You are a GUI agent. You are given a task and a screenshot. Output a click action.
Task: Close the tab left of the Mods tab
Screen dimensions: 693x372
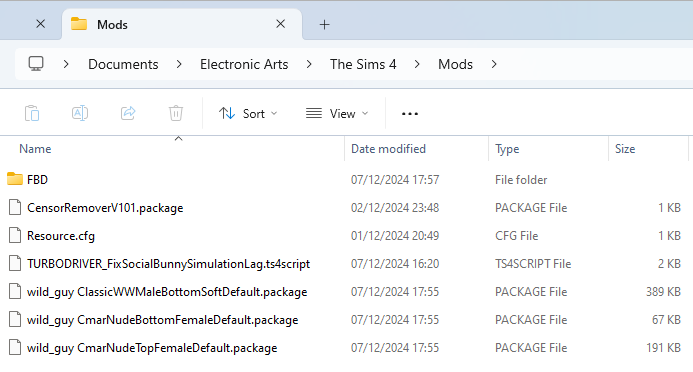pyautogui.click(x=40, y=24)
